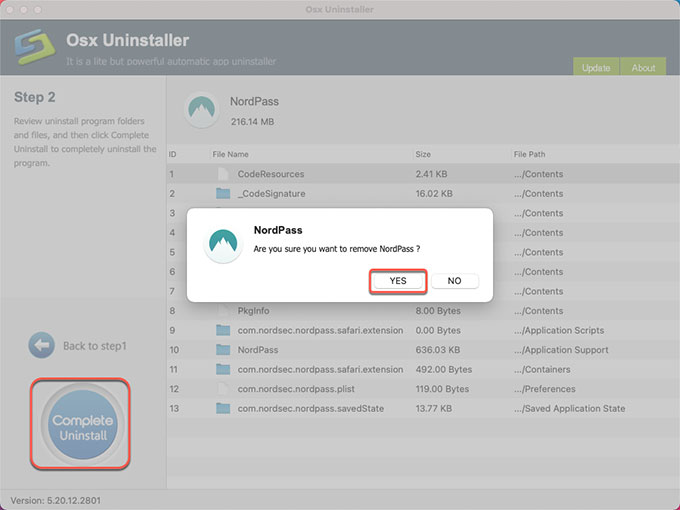Select the CodeResources file icon

pyautogui.click(x=223, y=174)
